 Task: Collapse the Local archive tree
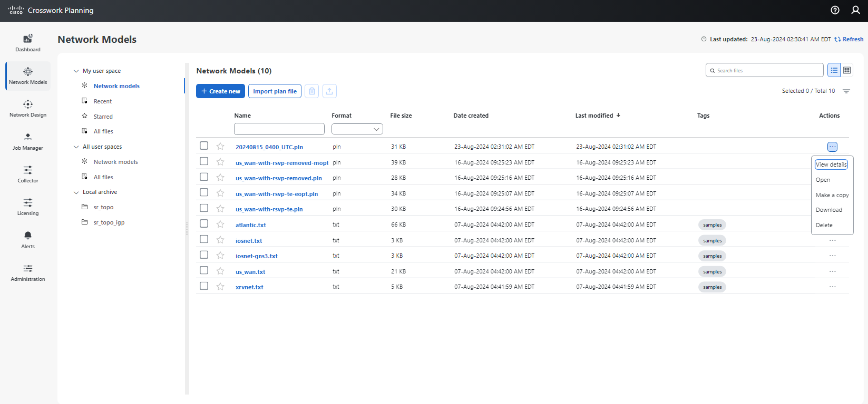[x=76, y=192]
